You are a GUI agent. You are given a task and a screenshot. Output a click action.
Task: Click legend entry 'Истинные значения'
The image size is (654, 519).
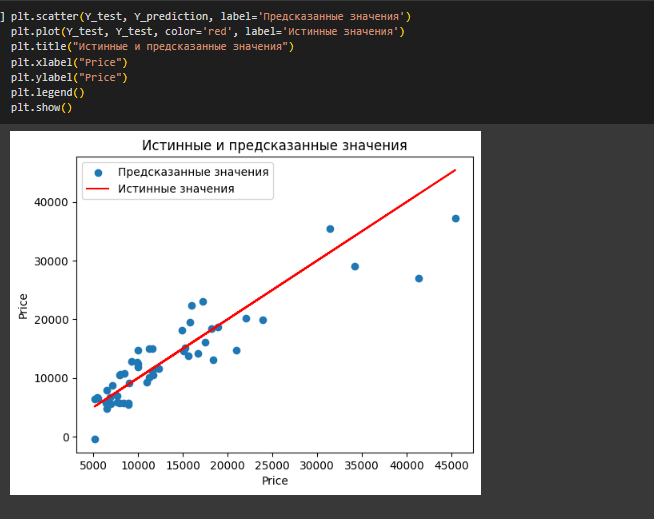click(x=176, y=189)
